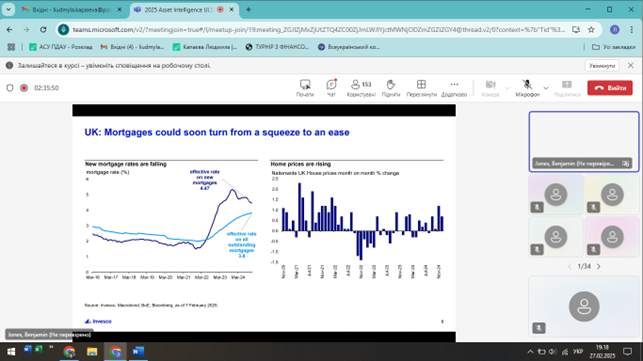The image size is (643, 361).
Task: Open the tab search dropdown in Chrome
Action: coord(8,9)
